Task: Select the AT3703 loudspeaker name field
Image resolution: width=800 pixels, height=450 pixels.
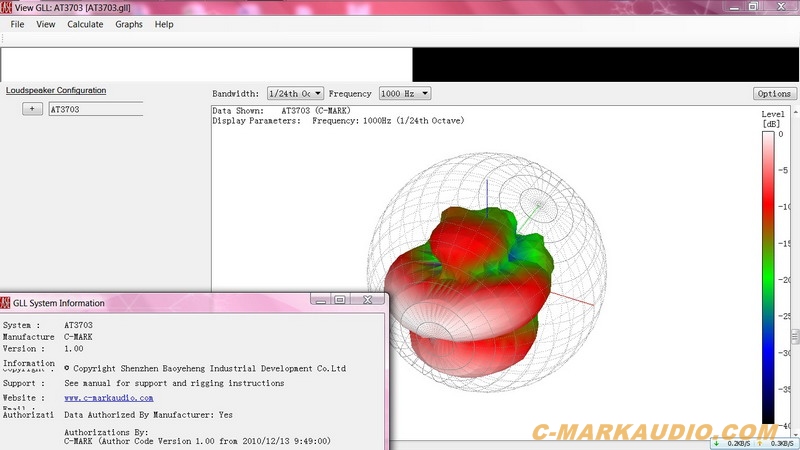Action: 95,109
